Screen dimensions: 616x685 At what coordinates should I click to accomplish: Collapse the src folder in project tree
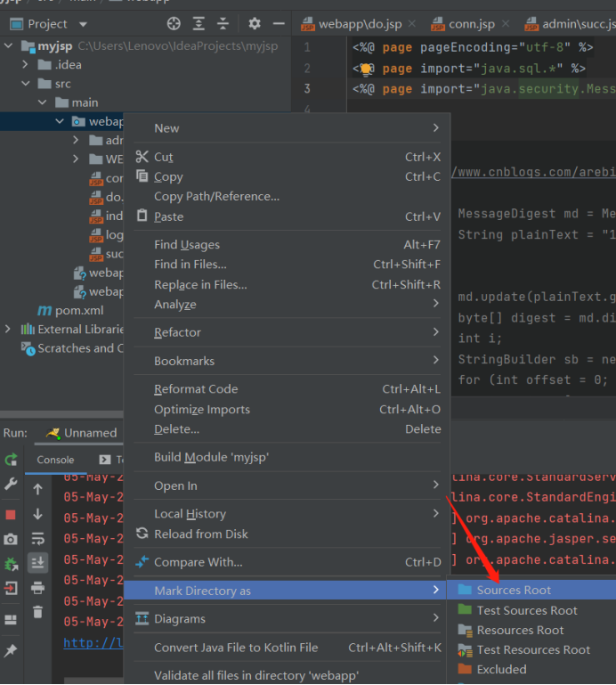point(26,84)
